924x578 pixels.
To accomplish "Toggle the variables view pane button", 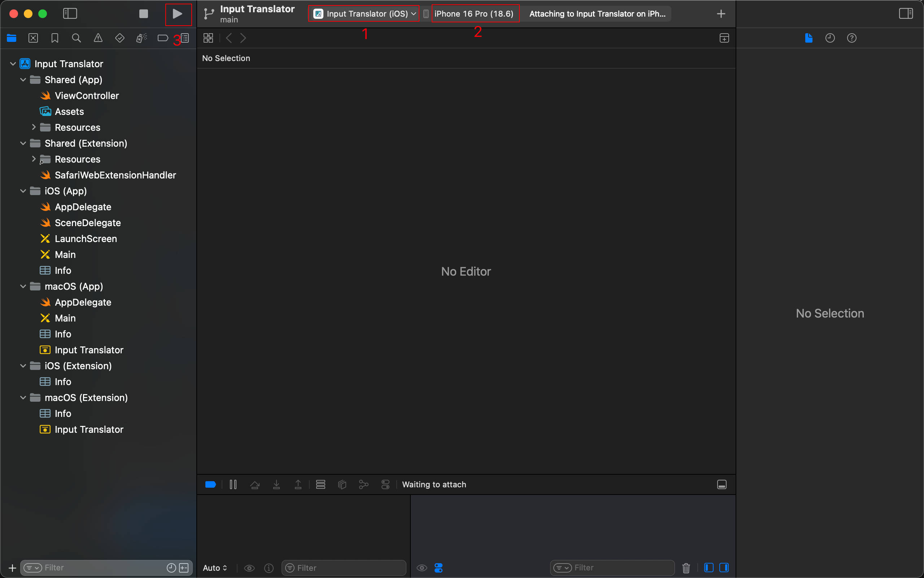I will 709,568.
